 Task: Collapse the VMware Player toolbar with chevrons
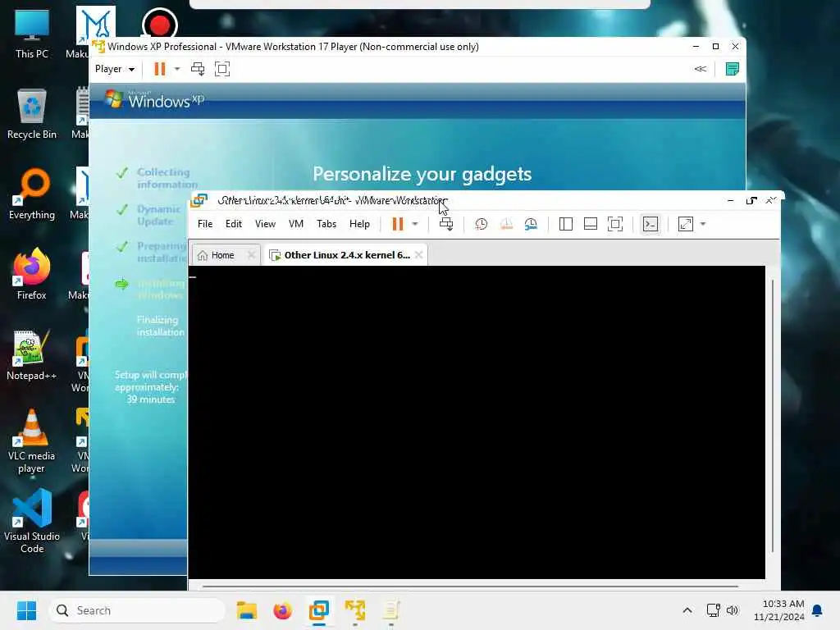[x=701, y=69]
